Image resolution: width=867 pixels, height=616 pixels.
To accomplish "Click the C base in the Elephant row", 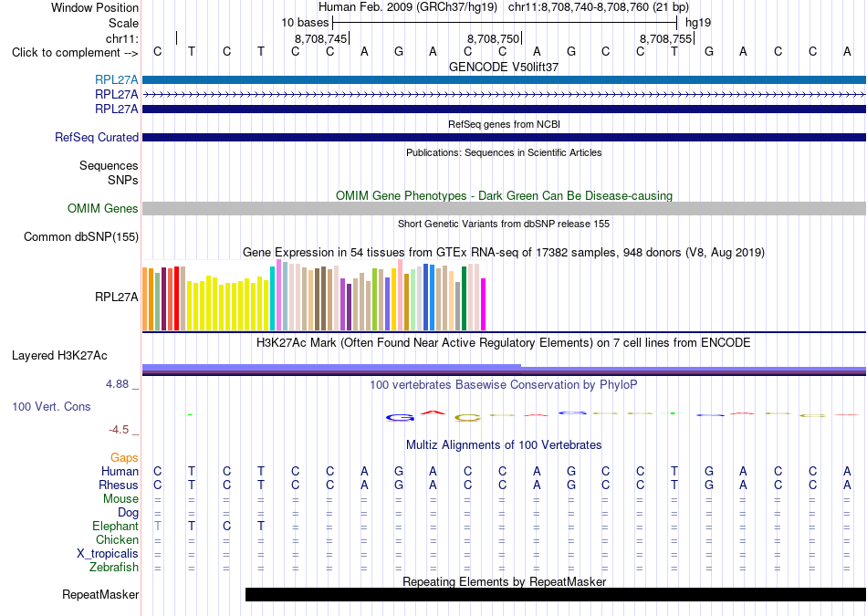I will pyautogui.click(x=226, y=526).
